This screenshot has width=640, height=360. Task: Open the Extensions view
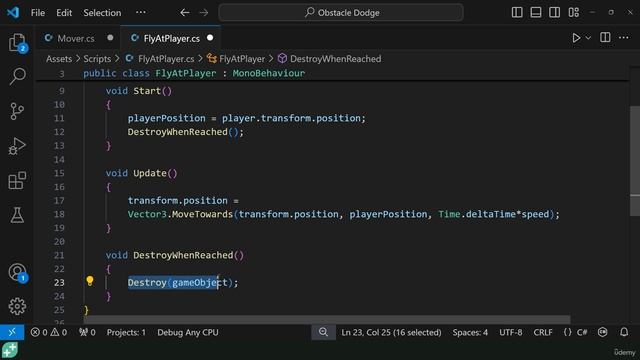tap(17, 180)
